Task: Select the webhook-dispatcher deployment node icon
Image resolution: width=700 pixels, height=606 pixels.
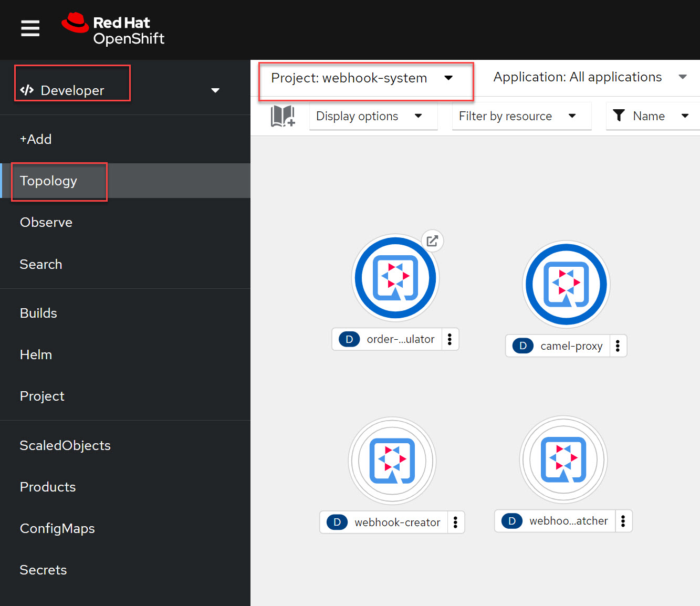Action: pyautogui.click(x=563, y=460)
